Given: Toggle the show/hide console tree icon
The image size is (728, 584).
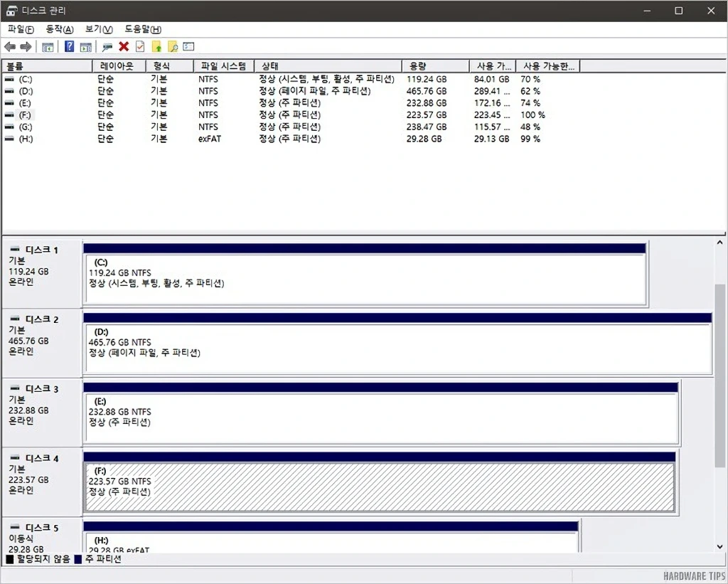Looking at the screenshot, I should point(48,46).
